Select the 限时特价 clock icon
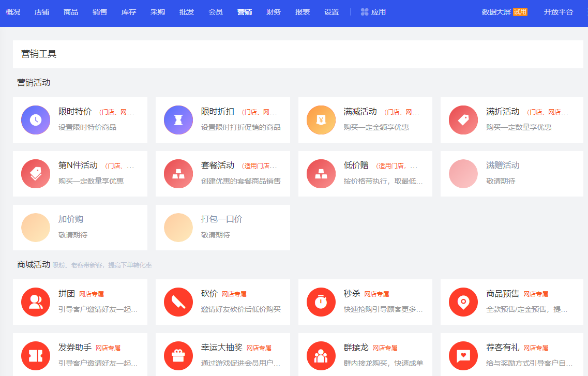 [x=35, y=119]
